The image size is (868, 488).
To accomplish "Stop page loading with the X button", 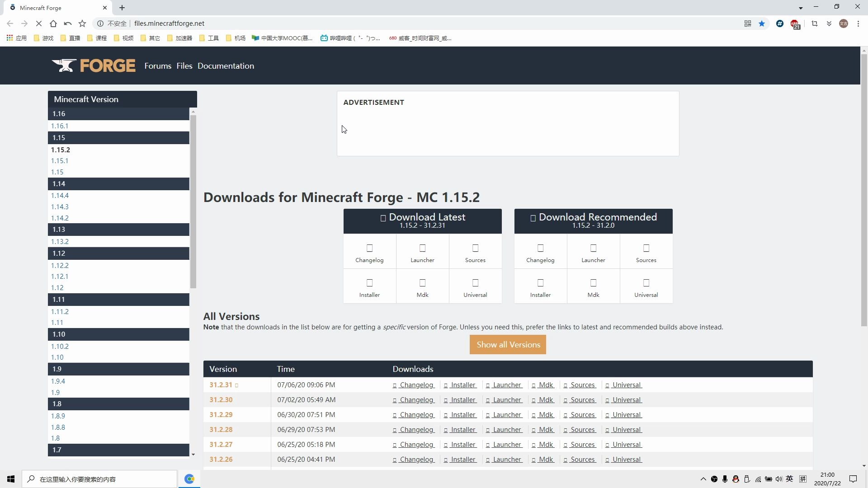I will 39,23.
